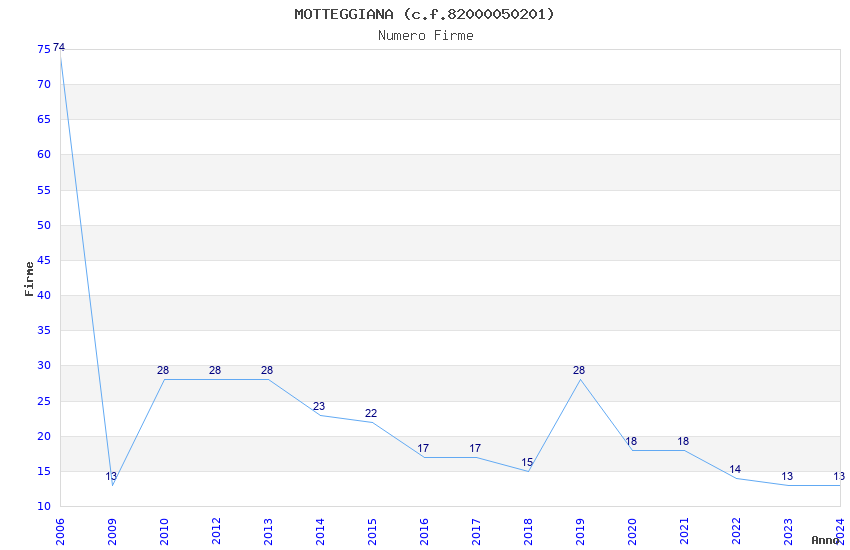The height and width of the screenshot is (550, 850).
Task: Select the data label "14" for year 2022
Action: click(735, 470)
